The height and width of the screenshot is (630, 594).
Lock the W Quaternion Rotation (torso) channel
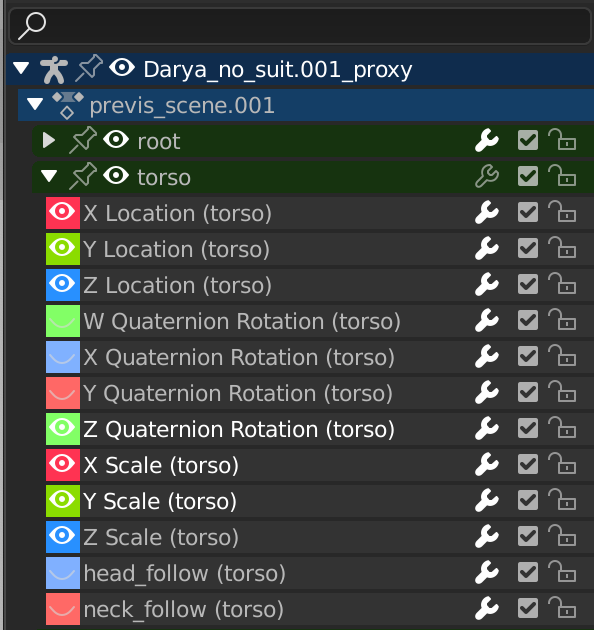point(562,319)
